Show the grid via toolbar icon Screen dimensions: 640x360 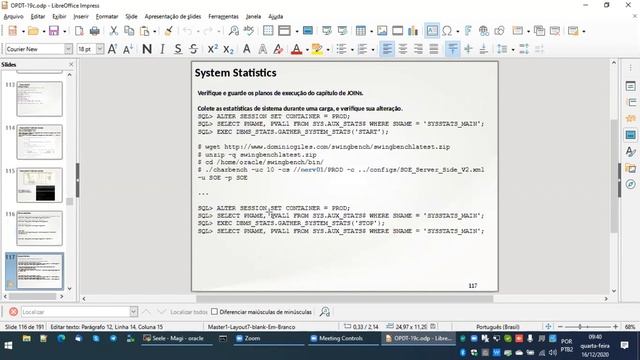coord(268,31)
